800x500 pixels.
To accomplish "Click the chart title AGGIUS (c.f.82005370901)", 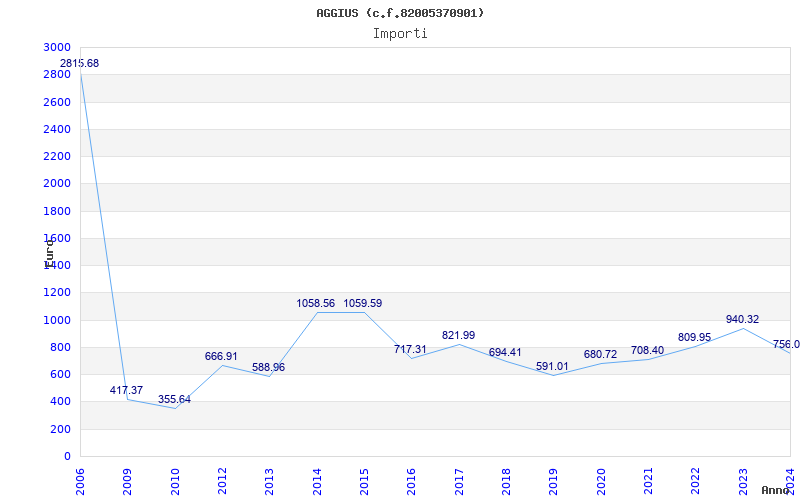I will coord(400,13).
